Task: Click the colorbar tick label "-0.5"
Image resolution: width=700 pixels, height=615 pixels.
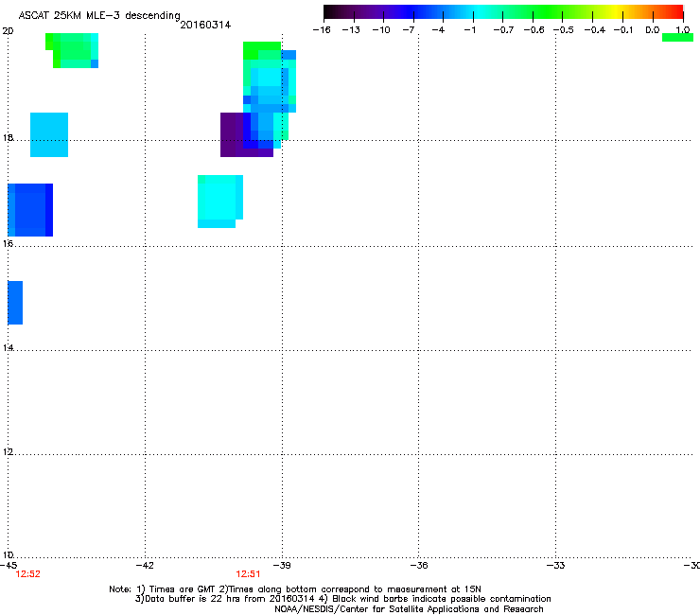Action: (x=564, y=30)
